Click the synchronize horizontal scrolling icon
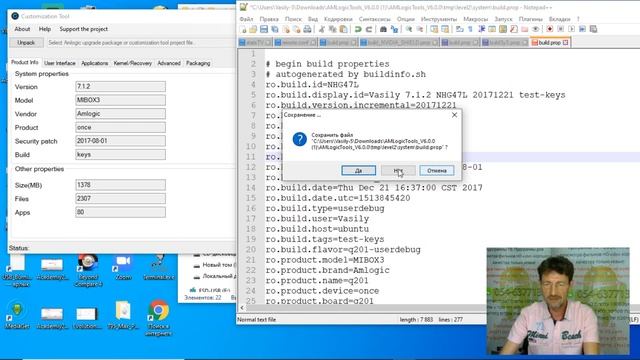The height and width of the screenshot is (360, 640). [x=445, y=29]
